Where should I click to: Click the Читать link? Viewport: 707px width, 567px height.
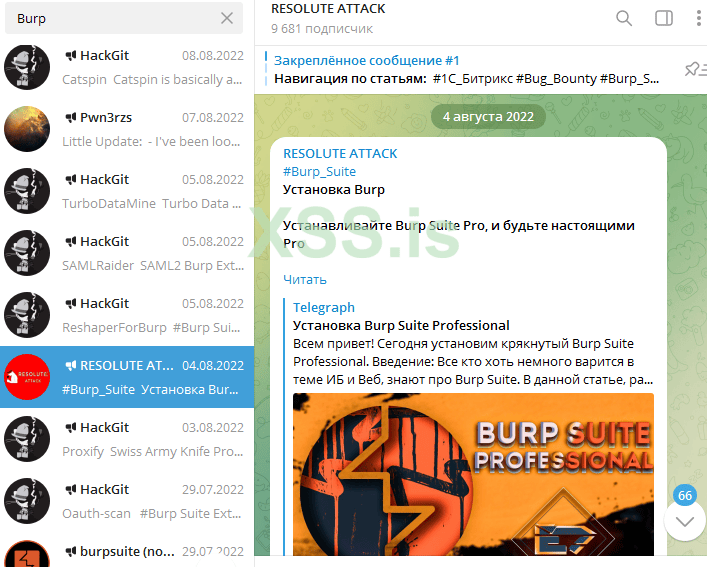305,279
